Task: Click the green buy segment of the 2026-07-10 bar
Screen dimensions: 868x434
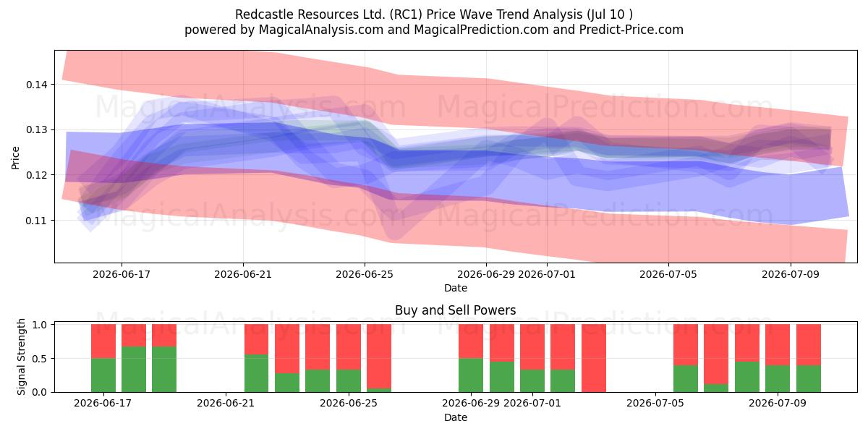Action: pos(808,378)
